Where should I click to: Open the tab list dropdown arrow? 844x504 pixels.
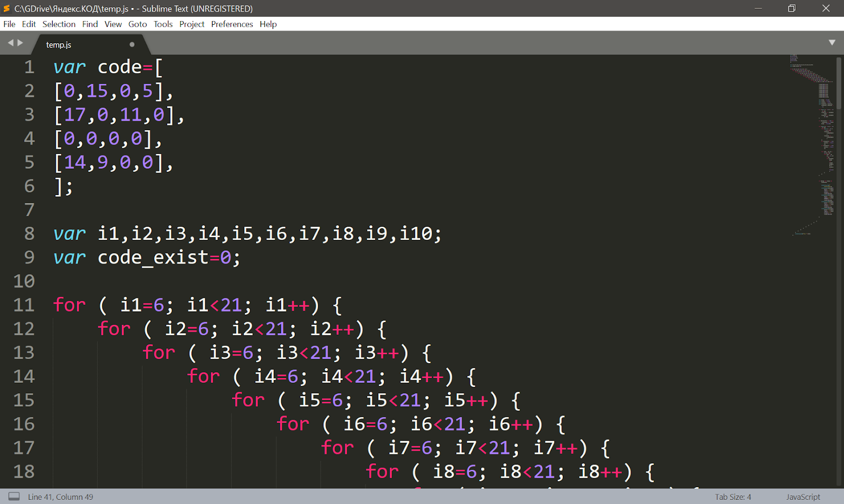(832, 43)
